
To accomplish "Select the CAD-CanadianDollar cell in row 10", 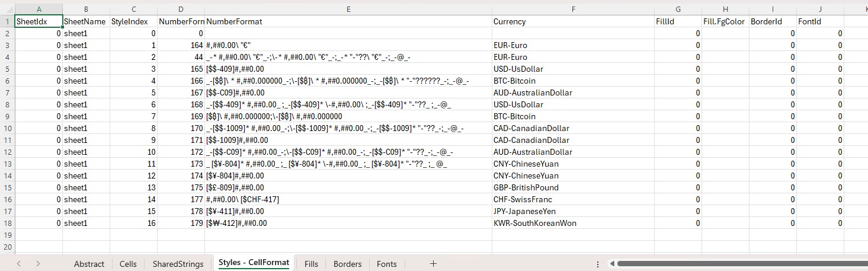I will (573, 128).
